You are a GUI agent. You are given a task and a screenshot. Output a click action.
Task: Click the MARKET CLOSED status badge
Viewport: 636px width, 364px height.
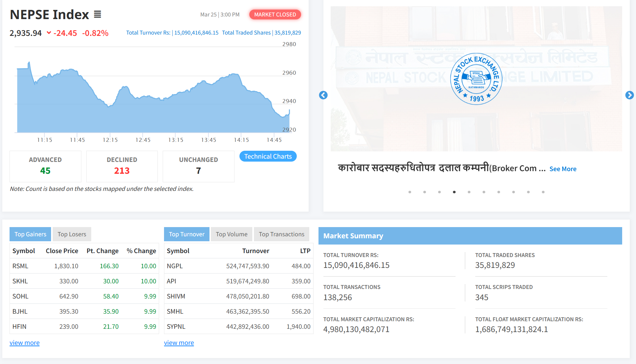pos(275,14)
